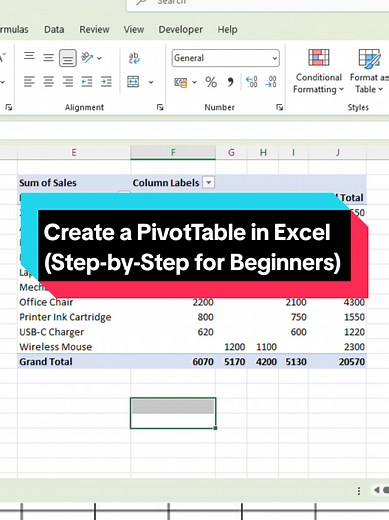
Task: Click the selected empty cell in column F
Action: pyautogui.click(x=173, y=413)
